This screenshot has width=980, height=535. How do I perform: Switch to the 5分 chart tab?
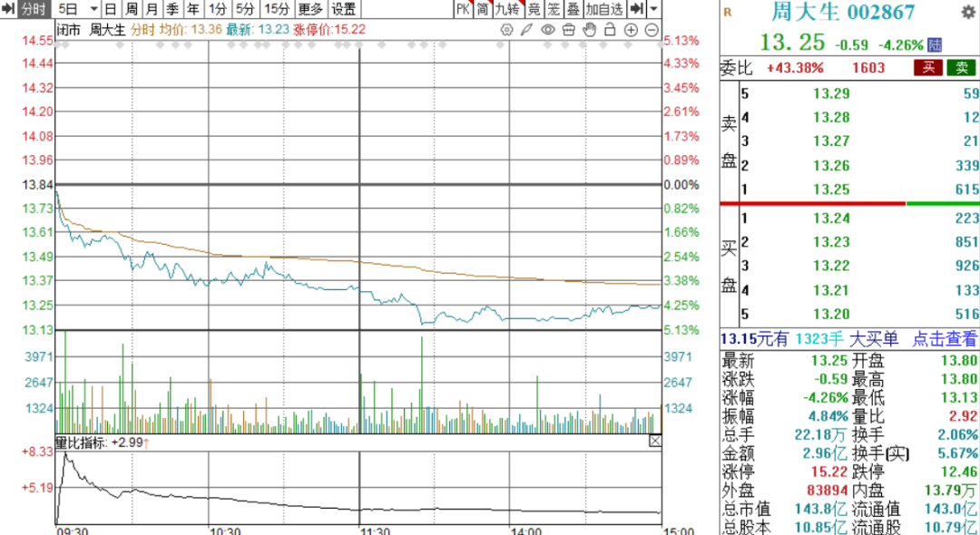(x=246, y=10)
